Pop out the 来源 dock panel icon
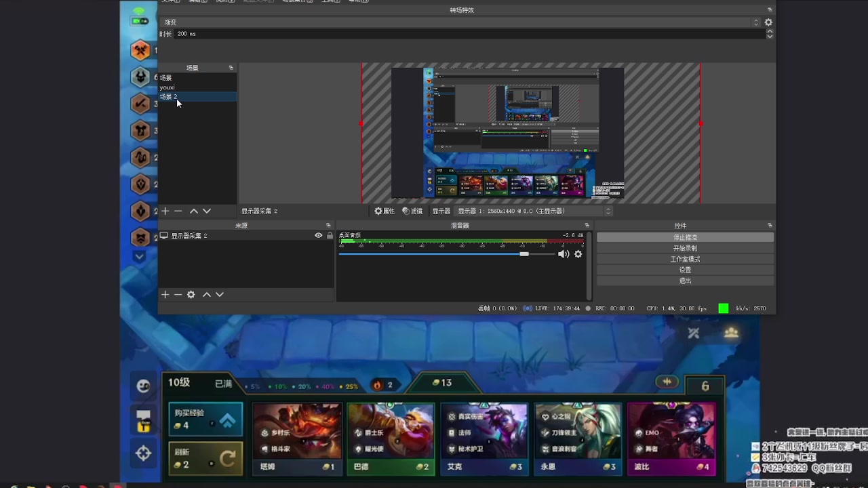The width and height of the screenshot is (868, 488). tap(329, 226)
